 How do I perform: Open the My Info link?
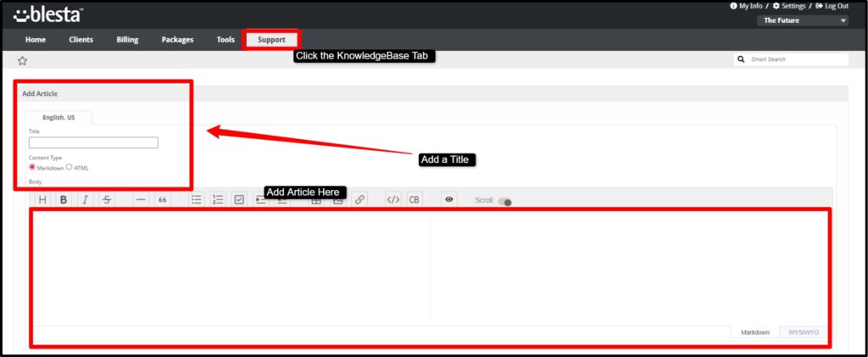pyautogui.click(x=746, y=6)
